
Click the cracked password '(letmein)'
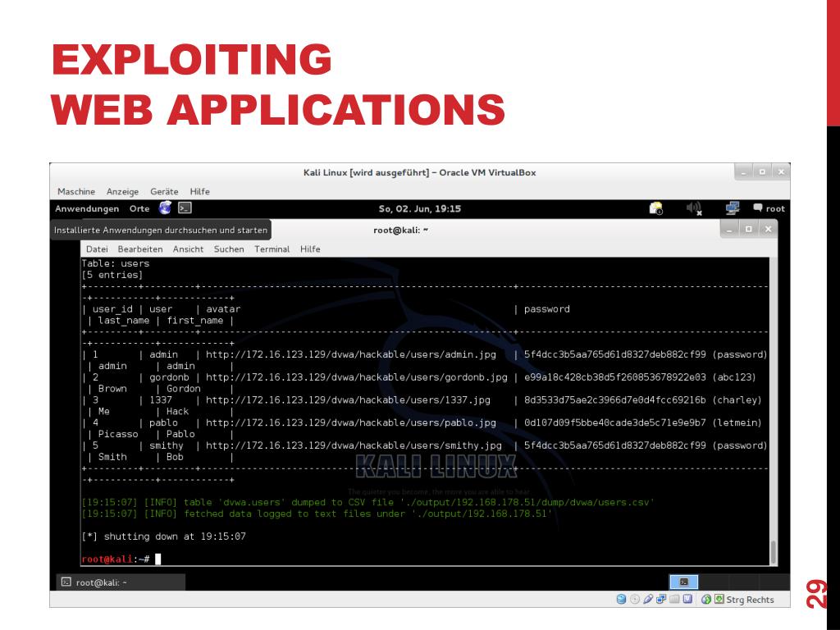737,422
